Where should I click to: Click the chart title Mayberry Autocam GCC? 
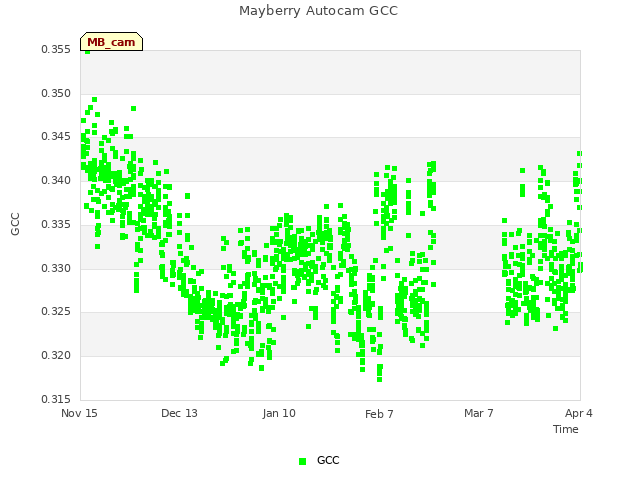(318, 11)
